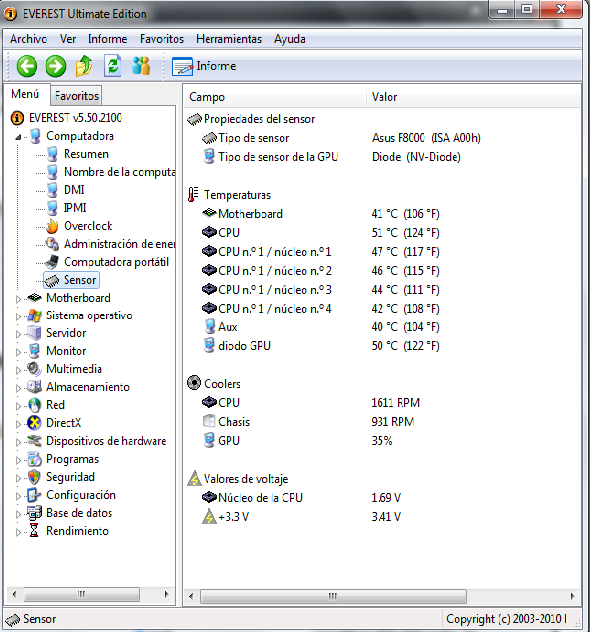
Task: Switch to the Favoritos tab
Action: (76, 96)
